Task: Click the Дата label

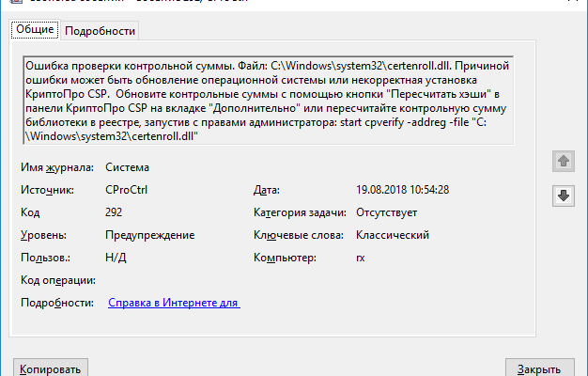Action: click(267, 190)
